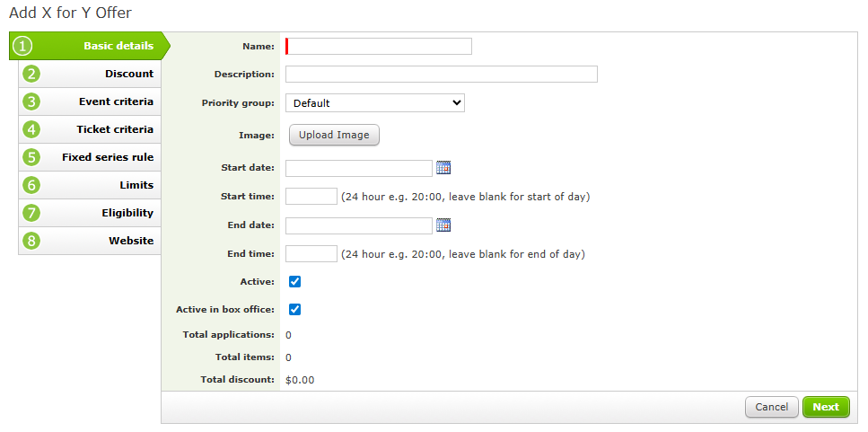This screenshot has height=432, width=868.
Task: Focus the Name input field
Action: tap(379, 47)
